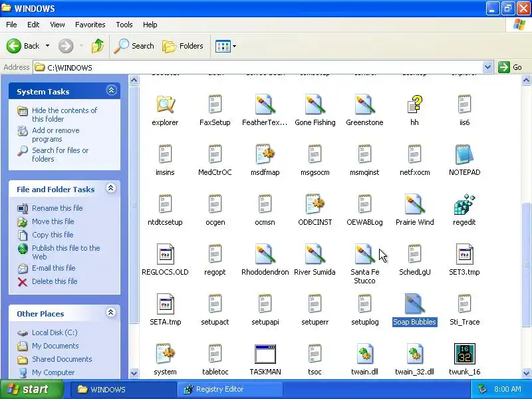Click Rename this file link
The width and height of the screenshot is (532, 399).
click(x=57, y=208)
